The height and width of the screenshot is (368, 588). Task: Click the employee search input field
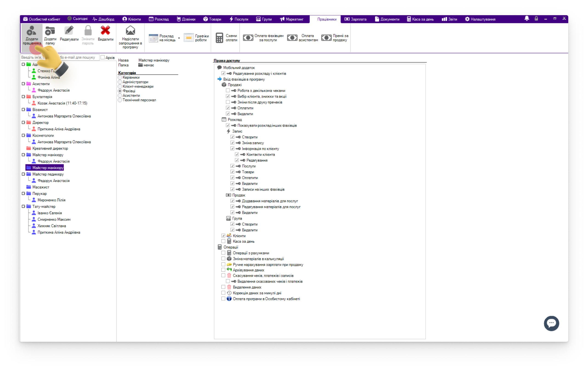(59, 57)
